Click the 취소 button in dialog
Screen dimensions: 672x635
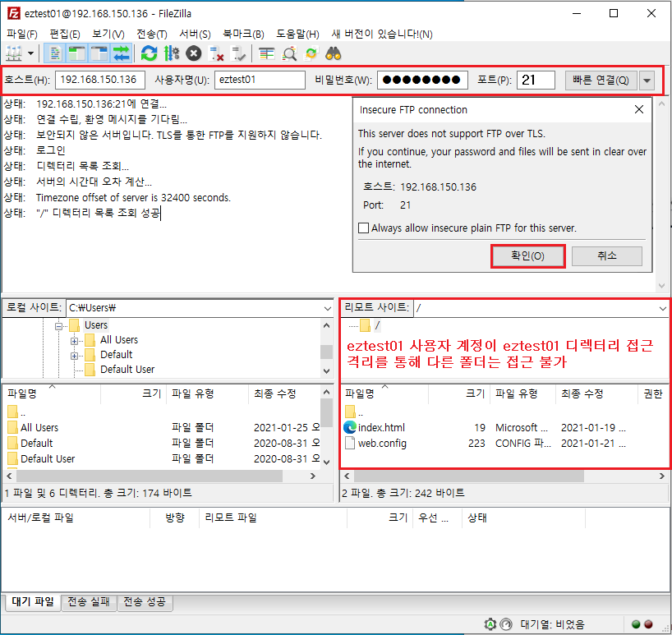[x=606, y=255]
